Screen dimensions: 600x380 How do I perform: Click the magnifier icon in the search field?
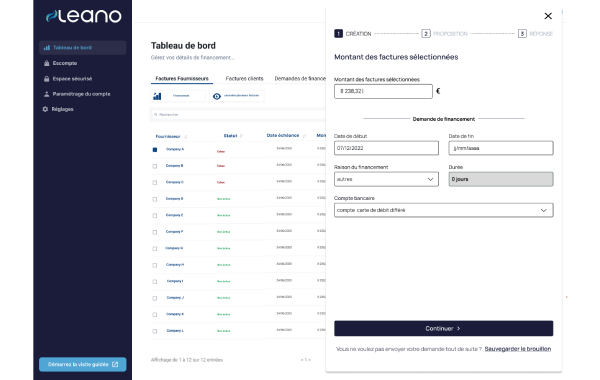(155, 114)
